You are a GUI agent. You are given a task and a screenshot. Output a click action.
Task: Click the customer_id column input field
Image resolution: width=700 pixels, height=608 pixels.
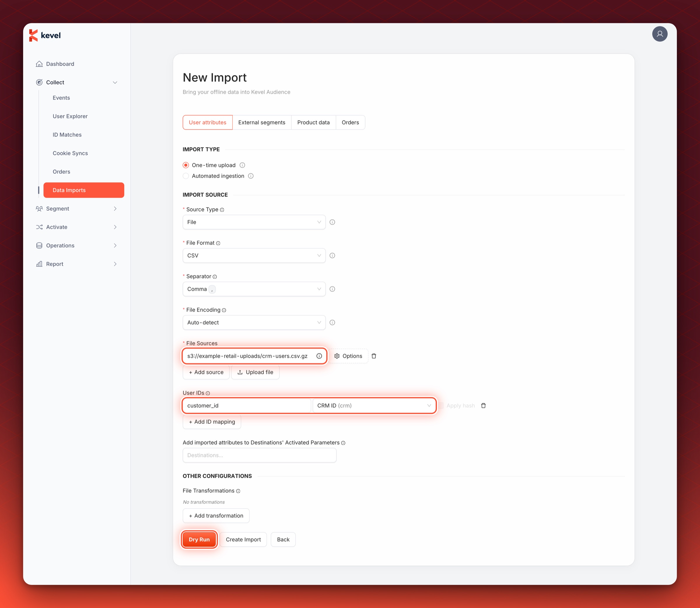(246, 405)
